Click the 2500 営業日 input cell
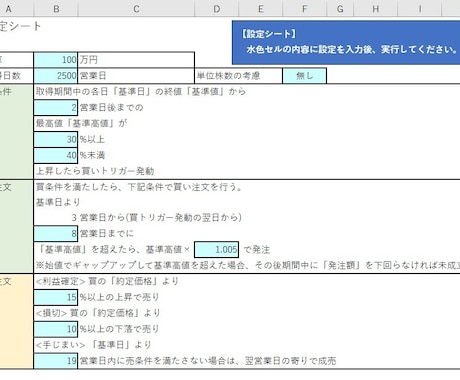The height and width of the screenshot is (380, 460). pyautogui.click(x=56, y=76)
